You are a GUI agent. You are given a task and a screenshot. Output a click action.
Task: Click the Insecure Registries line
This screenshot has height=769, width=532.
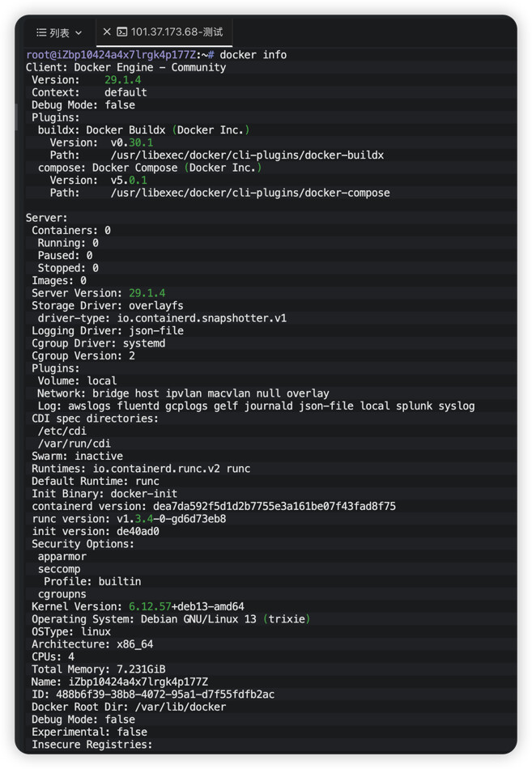pyautogui.click(x=92, y=745)
